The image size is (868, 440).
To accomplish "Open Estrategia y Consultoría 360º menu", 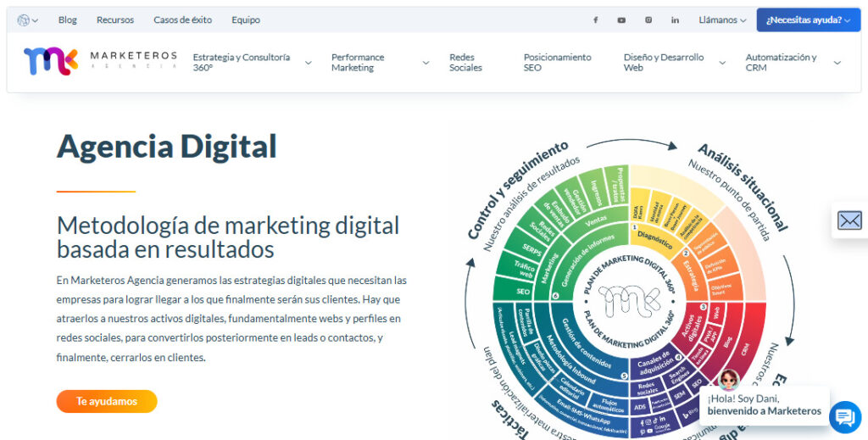I will pyautogui.click(x=242, y=63).
